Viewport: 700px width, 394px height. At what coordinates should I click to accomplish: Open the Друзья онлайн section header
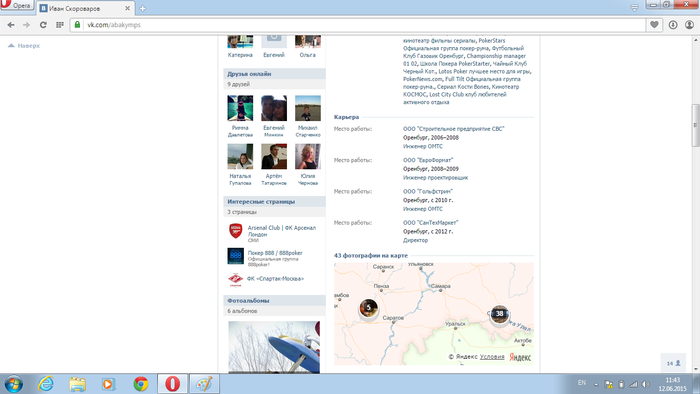[274, 74]
